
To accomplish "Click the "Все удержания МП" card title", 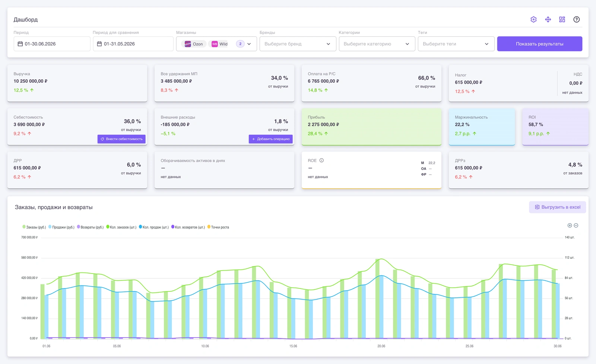I will click(179, 74).
